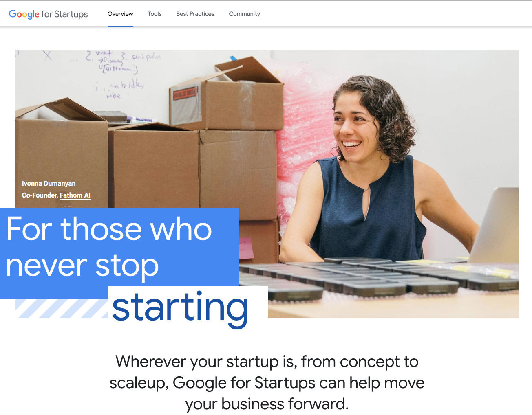
Task: Click the Google for Startups logo
Action: 48,14
